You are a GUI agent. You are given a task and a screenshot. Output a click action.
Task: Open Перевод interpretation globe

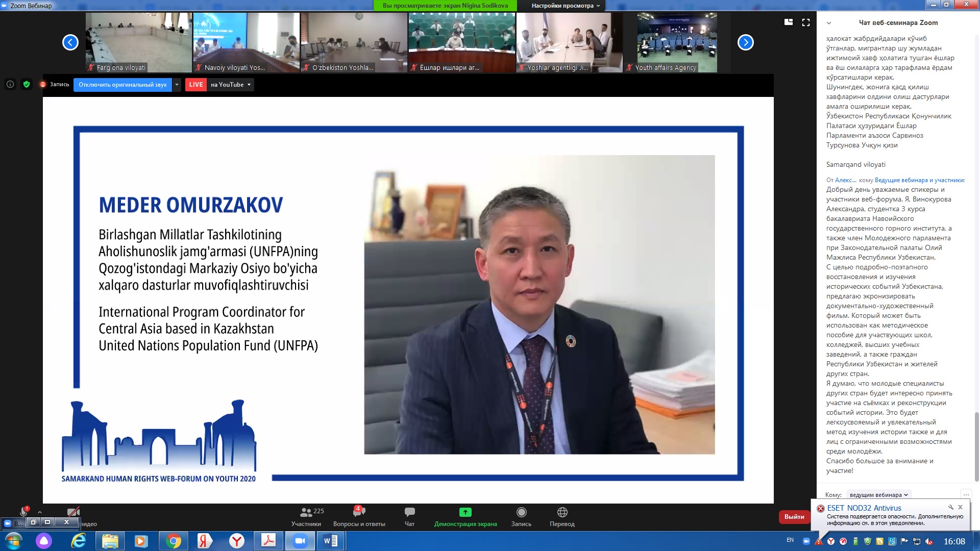[x=562, y=516]
